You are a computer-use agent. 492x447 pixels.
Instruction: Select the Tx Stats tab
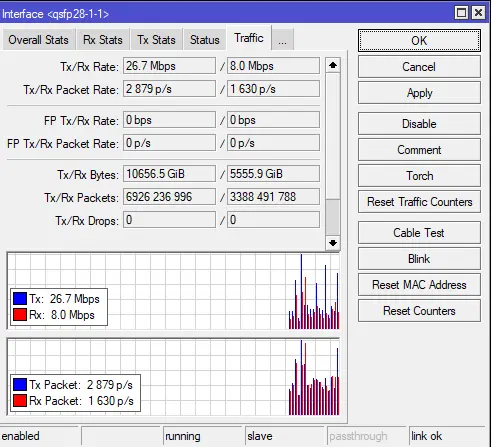[x=156, y=40]
